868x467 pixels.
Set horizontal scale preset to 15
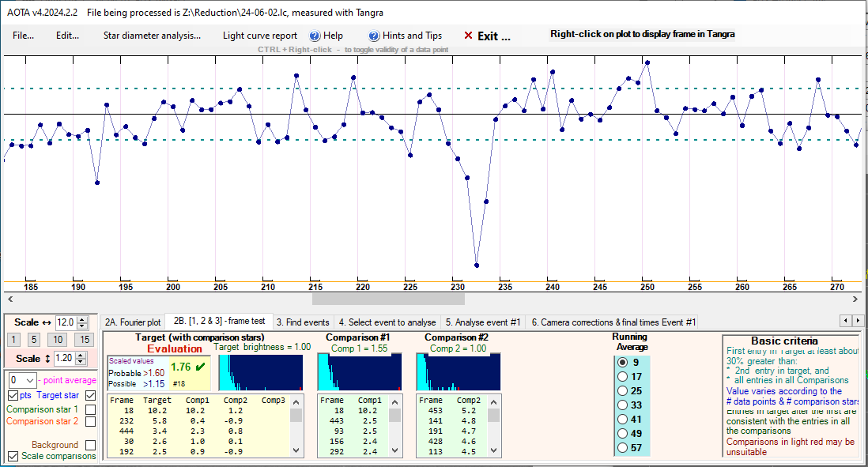pyautogui.click(x=84, y=340)
